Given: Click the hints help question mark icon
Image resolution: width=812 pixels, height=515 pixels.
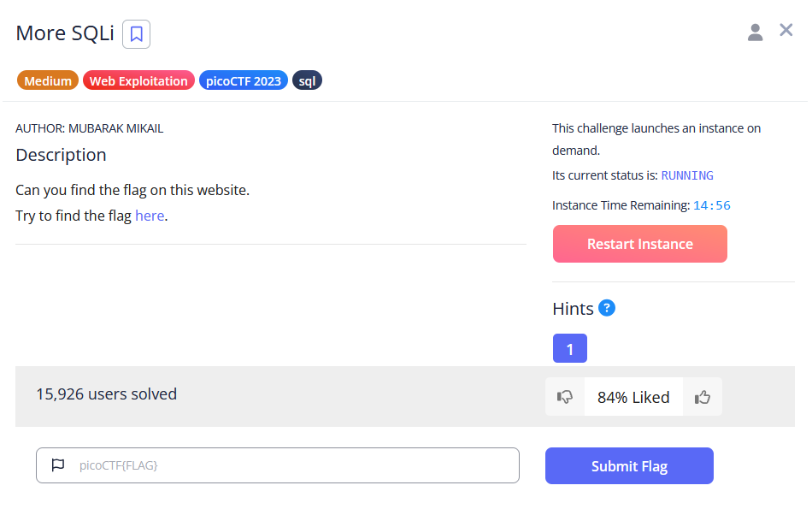Looking at the screenshot, I should [x=607, y=308].
